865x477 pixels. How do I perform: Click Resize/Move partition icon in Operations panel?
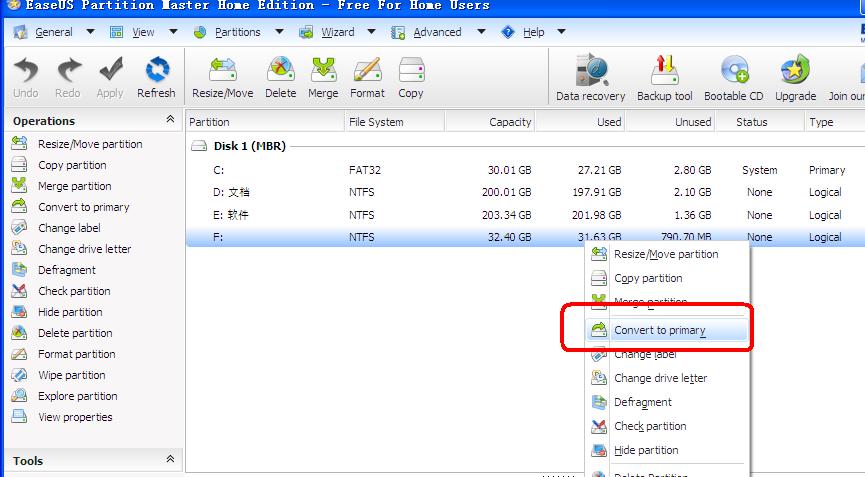point(19,143)
